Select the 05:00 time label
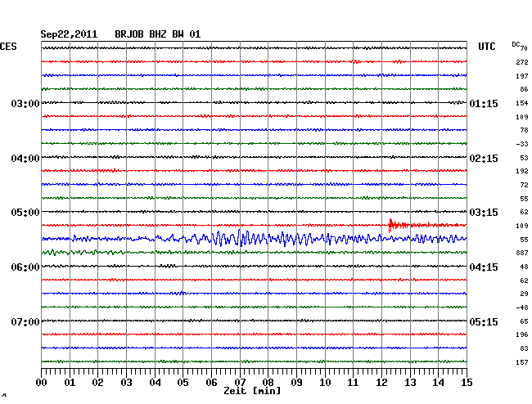532x404 pixels. [25, 213]
